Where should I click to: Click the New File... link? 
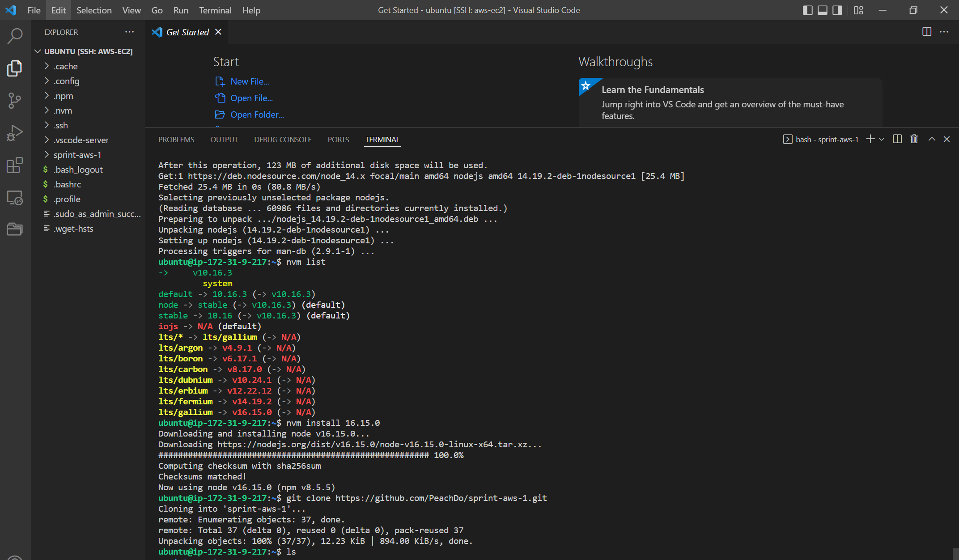250,81
